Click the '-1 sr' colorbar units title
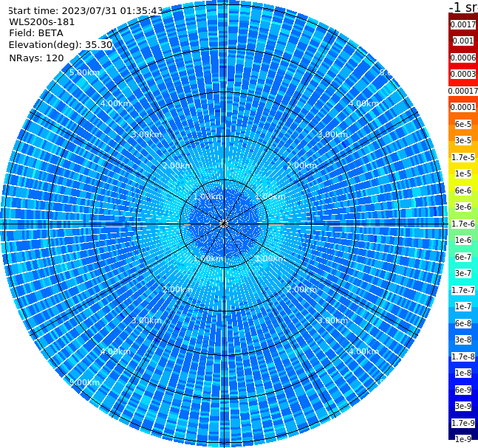 pos(463,7)
